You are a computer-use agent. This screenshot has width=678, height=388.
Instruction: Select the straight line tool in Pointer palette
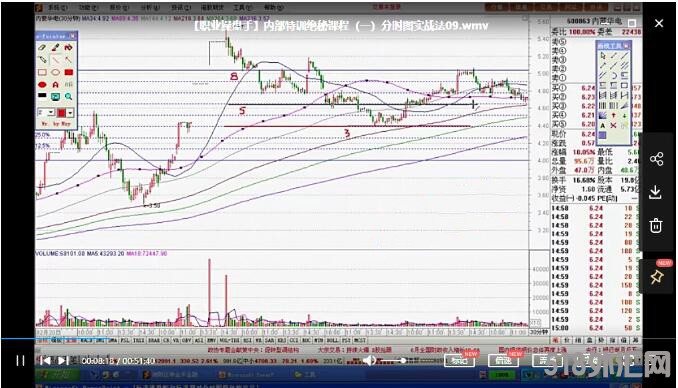[55, 60]
